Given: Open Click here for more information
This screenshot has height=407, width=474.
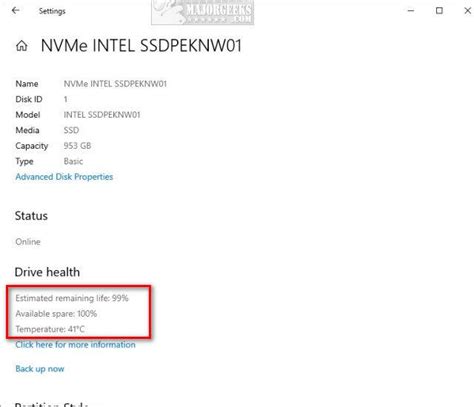Looking at the screenshot, I should point(75,345).
